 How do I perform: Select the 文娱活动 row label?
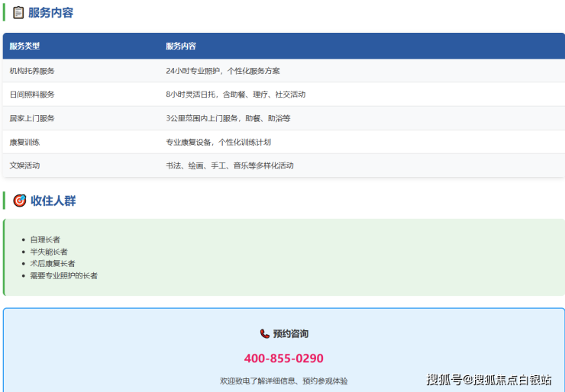coord(24,165)
